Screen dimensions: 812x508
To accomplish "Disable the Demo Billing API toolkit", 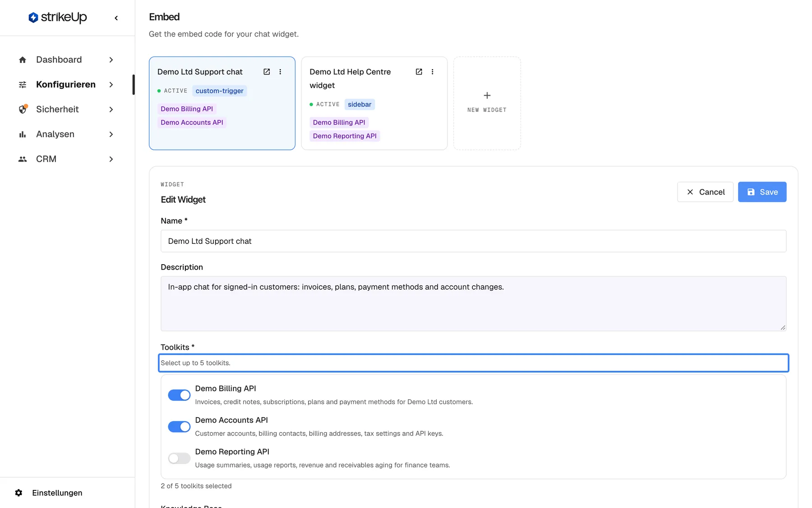I will pyautogui.click(x=179, y=395).
